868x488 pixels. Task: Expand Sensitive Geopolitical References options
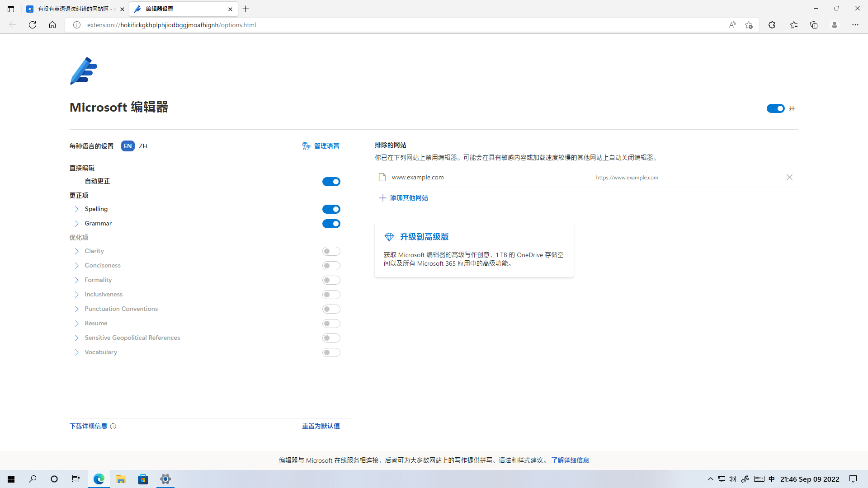click(x=76, y=338)
